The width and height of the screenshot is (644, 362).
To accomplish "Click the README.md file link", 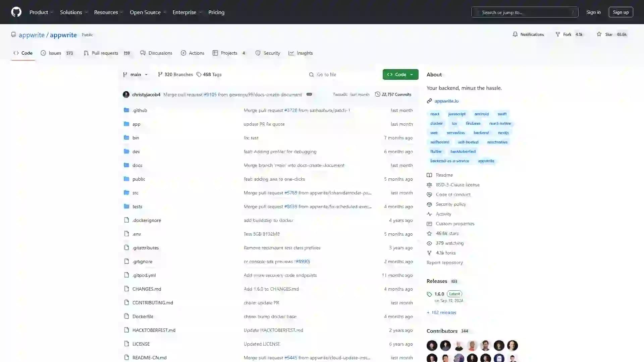I will [149, 357].
